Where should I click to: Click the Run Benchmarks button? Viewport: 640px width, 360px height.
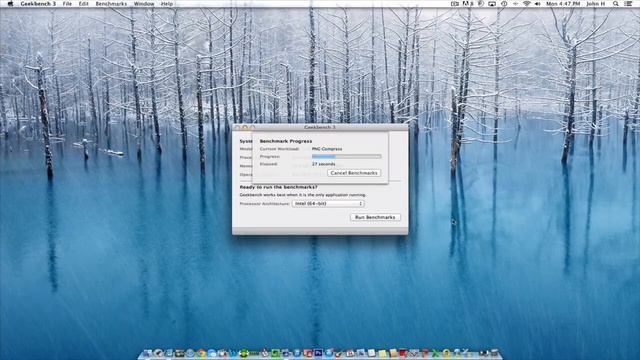pyautogui.click(x=375, y=217)
